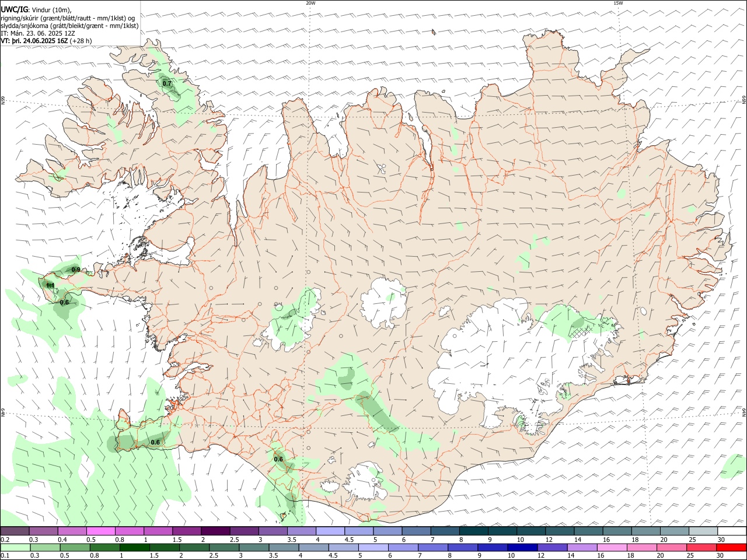Click the 0.9 precipitation value near Snæfellsnes

(x=76, y=269)
